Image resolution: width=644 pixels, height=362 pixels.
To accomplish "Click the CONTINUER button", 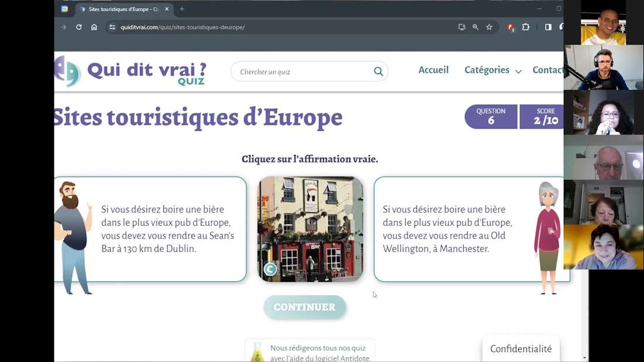I will [x=305, y=307].
